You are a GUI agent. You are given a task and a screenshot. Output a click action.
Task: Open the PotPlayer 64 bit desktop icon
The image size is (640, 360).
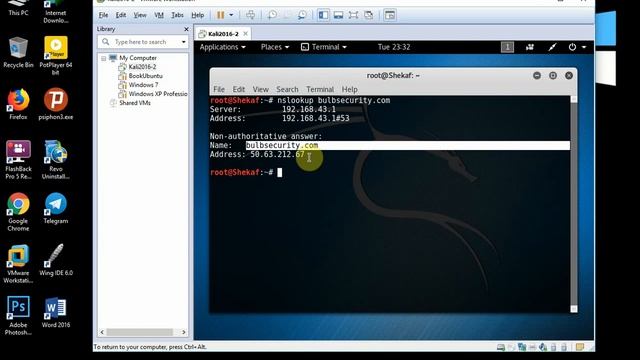tap(56, 56)
